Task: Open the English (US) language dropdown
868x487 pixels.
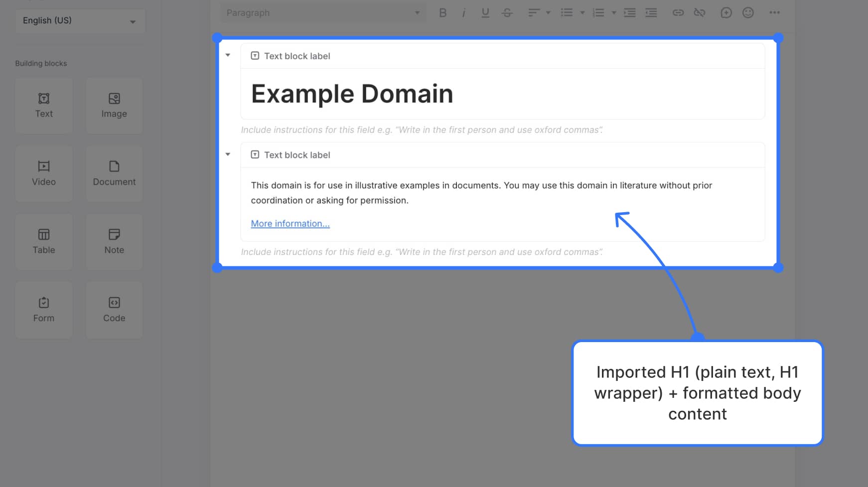Action: 80,20
